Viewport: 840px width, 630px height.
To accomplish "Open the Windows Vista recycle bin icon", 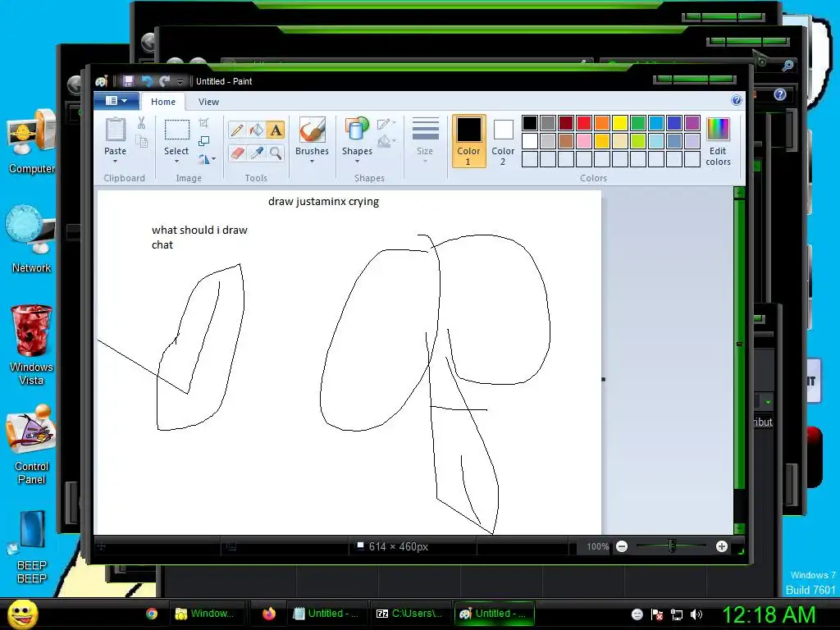I will (31, 345).
